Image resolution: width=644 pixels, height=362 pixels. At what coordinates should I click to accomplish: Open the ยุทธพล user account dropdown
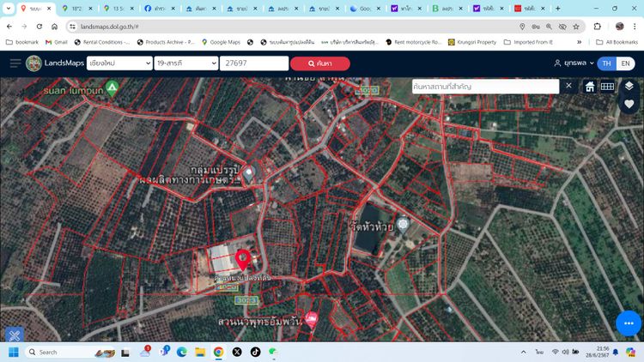coord(574,63)
